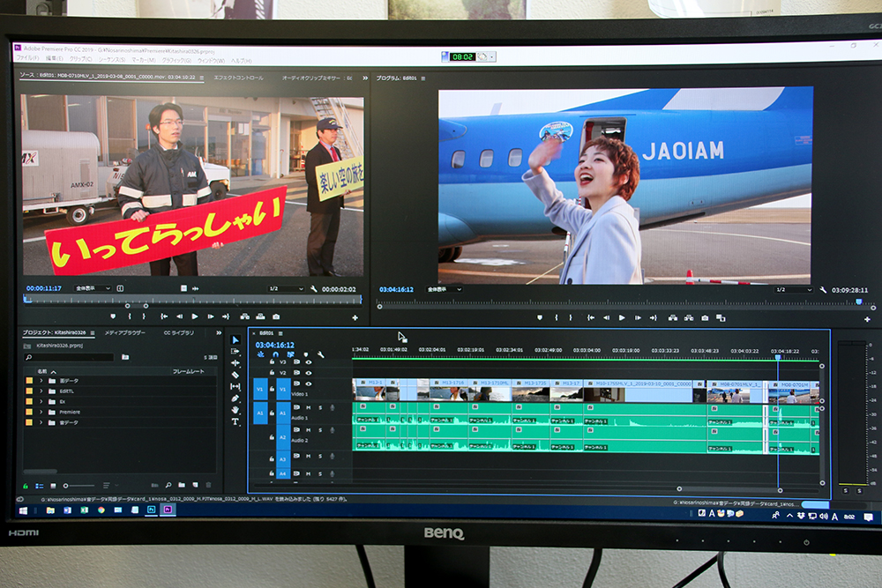Toggle V2 track output eye

(x=308, y=373)
